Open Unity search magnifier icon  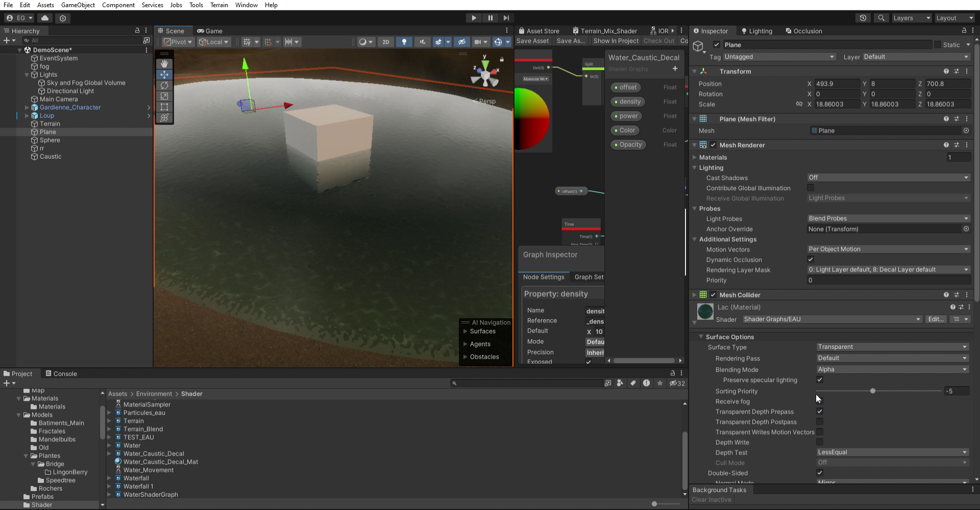tap(881, 18)
